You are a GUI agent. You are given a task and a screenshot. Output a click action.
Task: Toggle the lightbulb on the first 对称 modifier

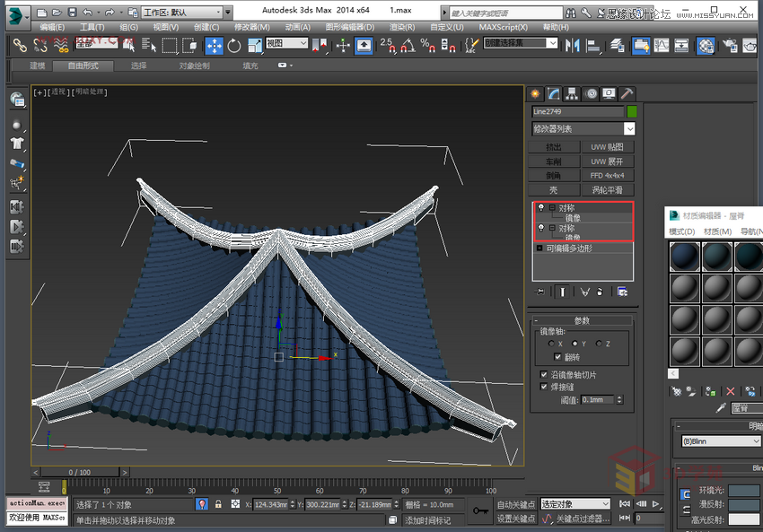pos(541,207)
